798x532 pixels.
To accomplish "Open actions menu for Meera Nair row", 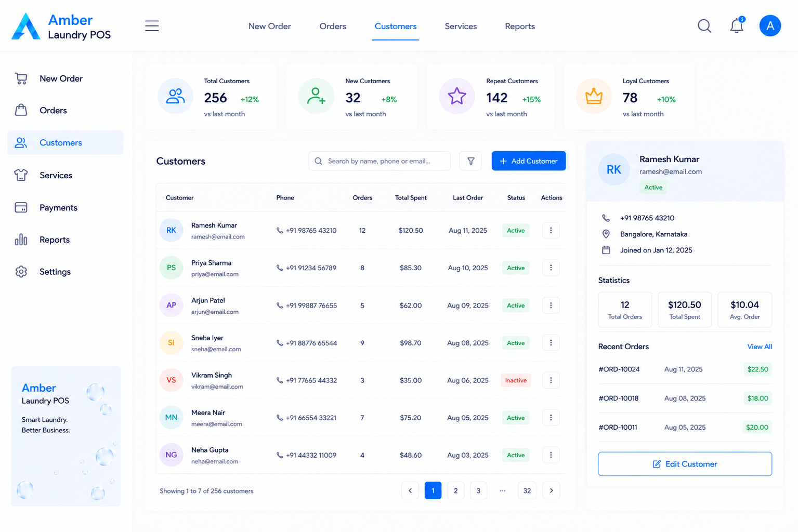I will (x=551, y=417).
